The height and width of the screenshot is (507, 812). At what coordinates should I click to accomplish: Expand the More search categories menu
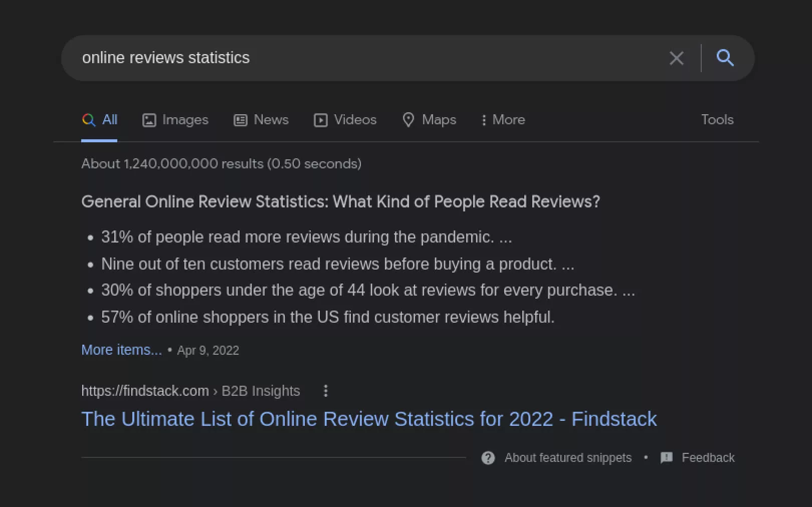503,120
